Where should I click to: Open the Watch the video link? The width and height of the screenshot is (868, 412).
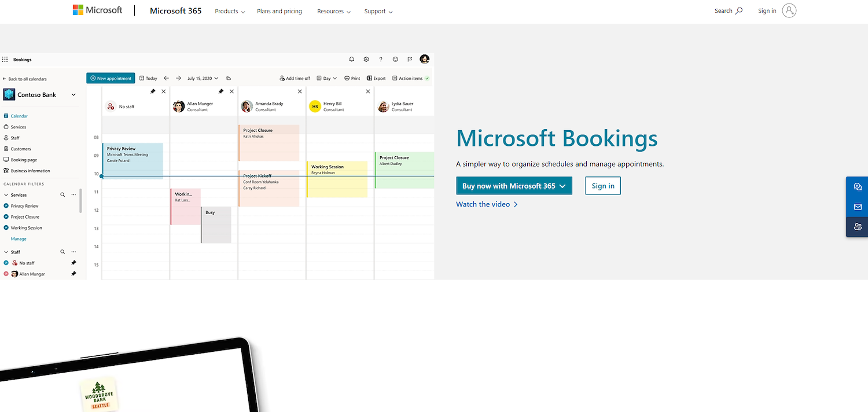point(487,204)
